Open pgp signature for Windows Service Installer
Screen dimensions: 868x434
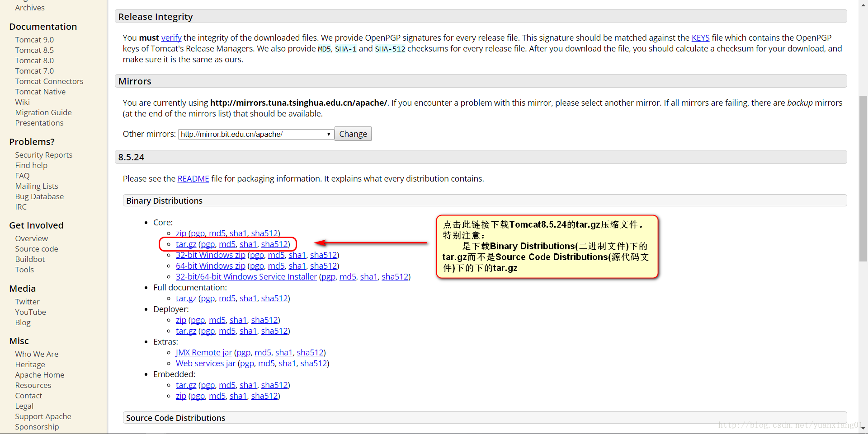(x=328, y=277)
